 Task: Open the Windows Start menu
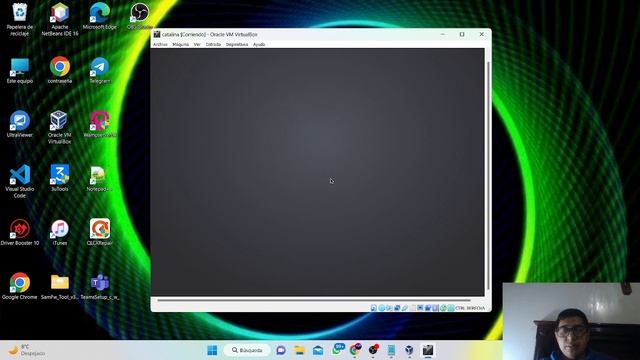click(212, 350)
